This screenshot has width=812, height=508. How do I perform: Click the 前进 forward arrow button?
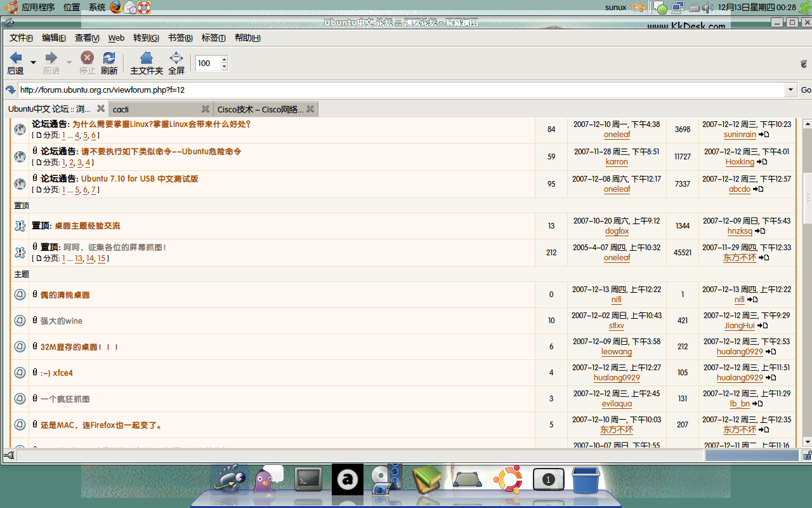51,63
